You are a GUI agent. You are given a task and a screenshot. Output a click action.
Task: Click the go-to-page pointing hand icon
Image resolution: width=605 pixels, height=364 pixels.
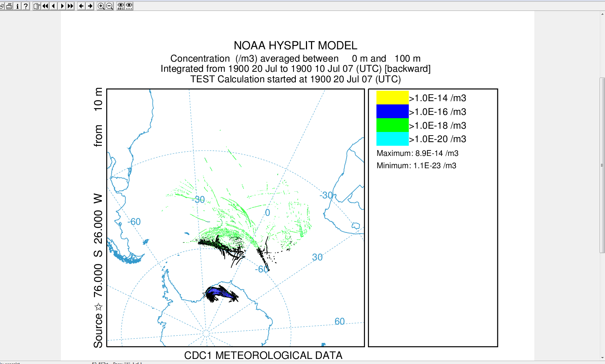point(37,6)
